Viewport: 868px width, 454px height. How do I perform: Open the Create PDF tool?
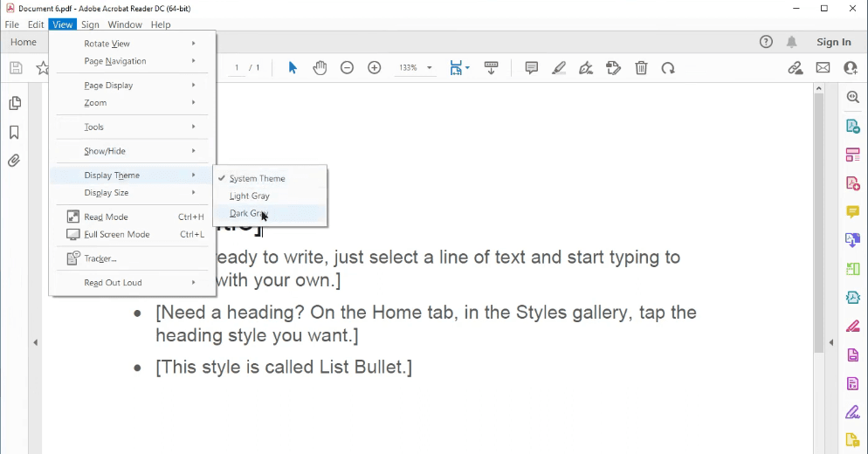[853, 183]
